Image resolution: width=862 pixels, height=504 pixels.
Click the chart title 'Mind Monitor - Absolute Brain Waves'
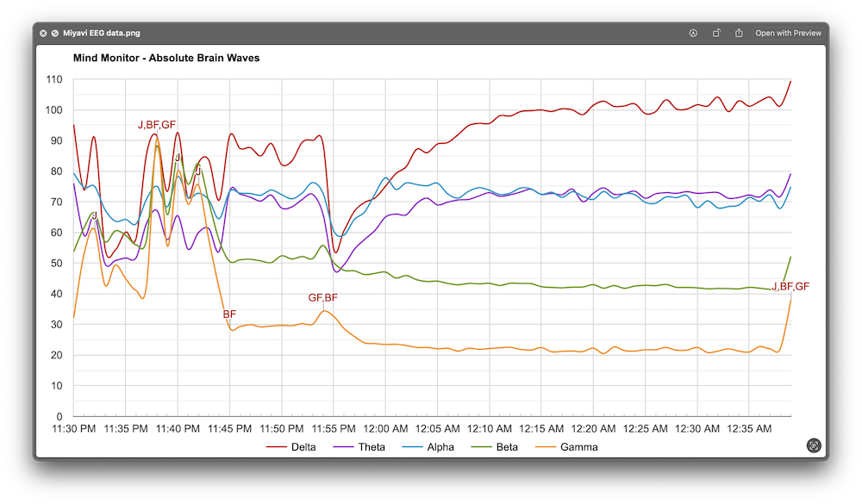167,59
